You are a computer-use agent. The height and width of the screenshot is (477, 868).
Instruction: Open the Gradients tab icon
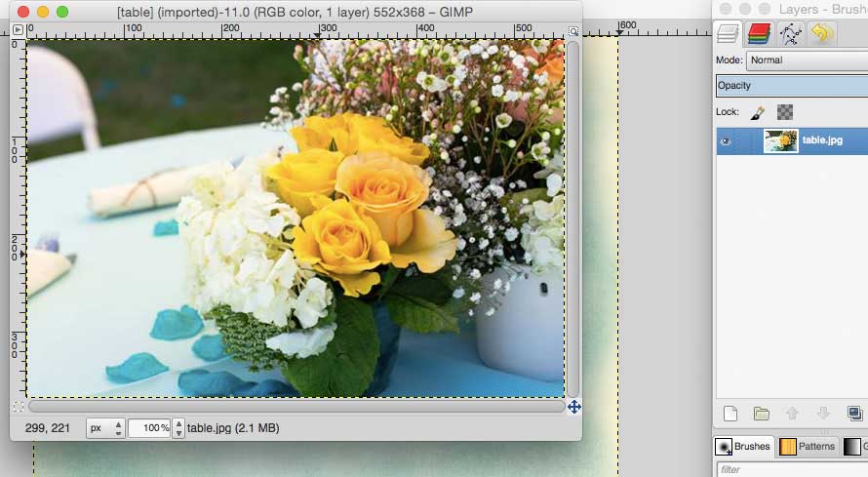[x=852, y=446]
